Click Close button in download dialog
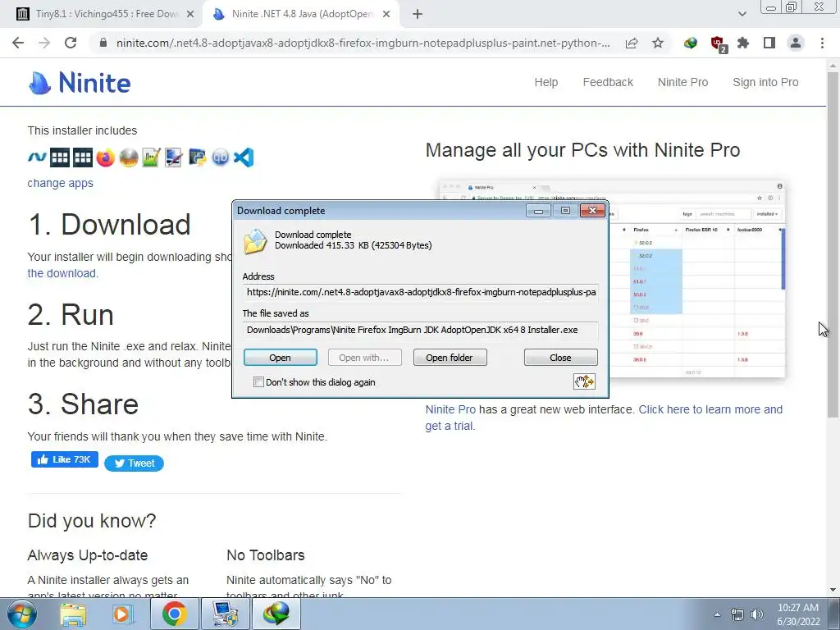Viewport: 840px width, 630px height. coord(560,358)
